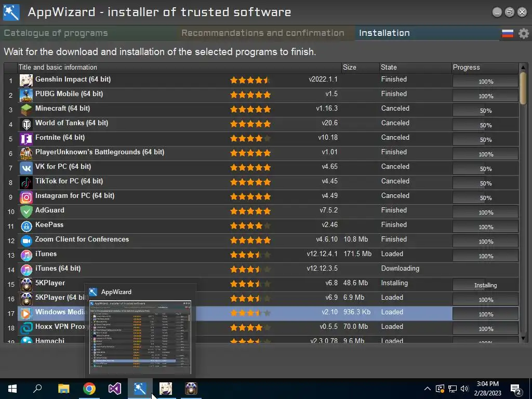Screen dimensions: 532x399
Task: Open Visual Studio from the taskbar
Action: pyautogui.click(x=115, y=389)
